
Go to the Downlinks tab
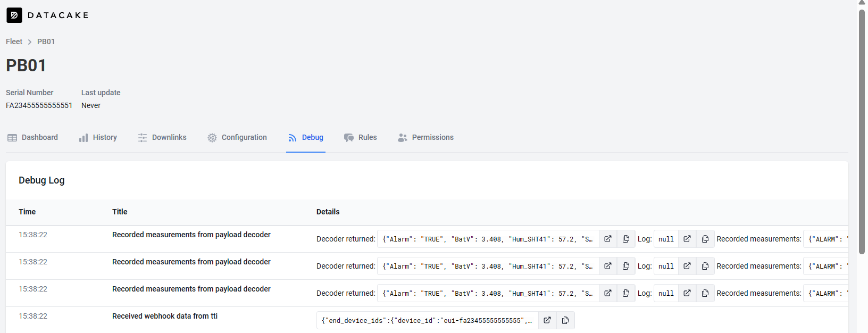pos(162,137)
